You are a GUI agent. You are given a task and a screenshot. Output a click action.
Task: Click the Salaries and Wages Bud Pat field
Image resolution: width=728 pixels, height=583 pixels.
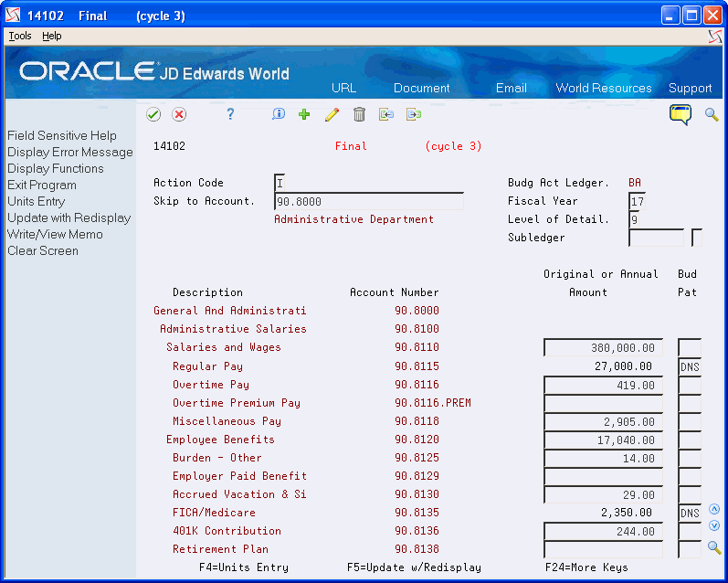point(690,347)
